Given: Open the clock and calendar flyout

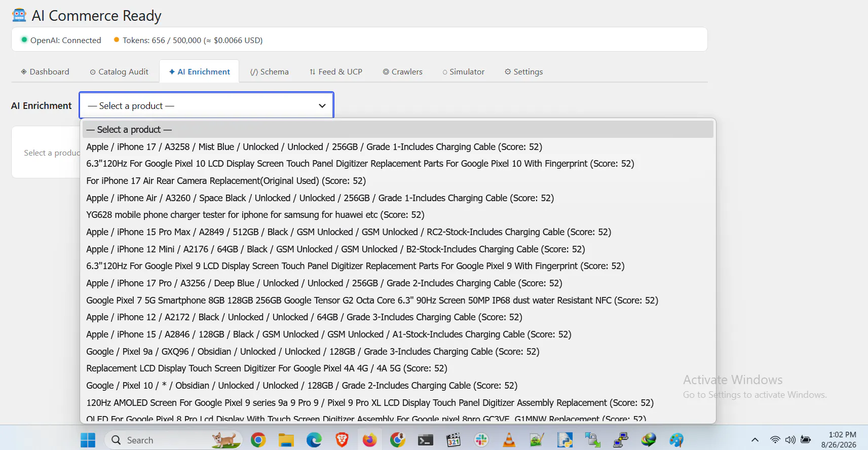Looking at the screenshot, I should pos(839,440).
